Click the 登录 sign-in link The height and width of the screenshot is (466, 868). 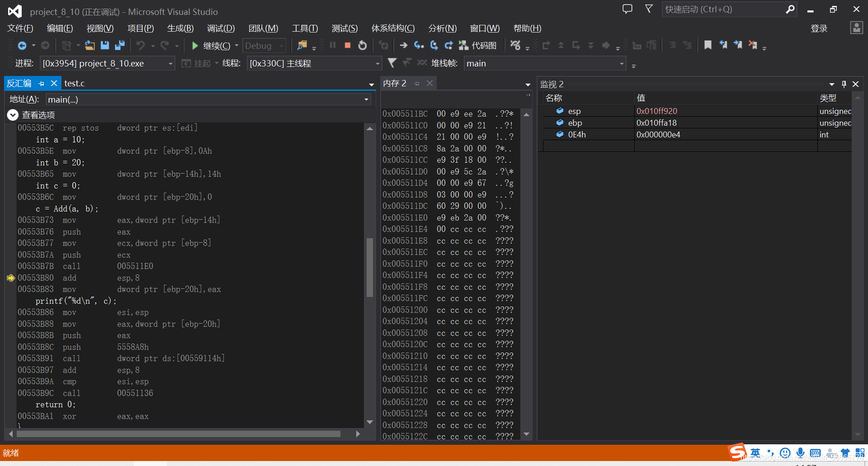click(819, 28)
